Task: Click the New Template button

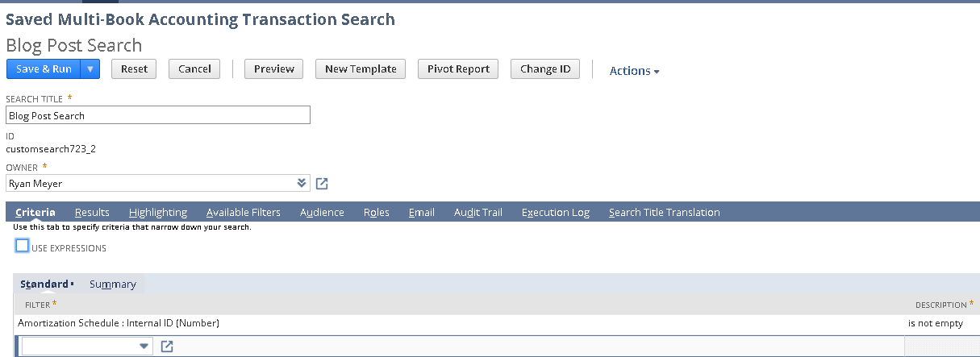Action: click(x=361, y=69)
